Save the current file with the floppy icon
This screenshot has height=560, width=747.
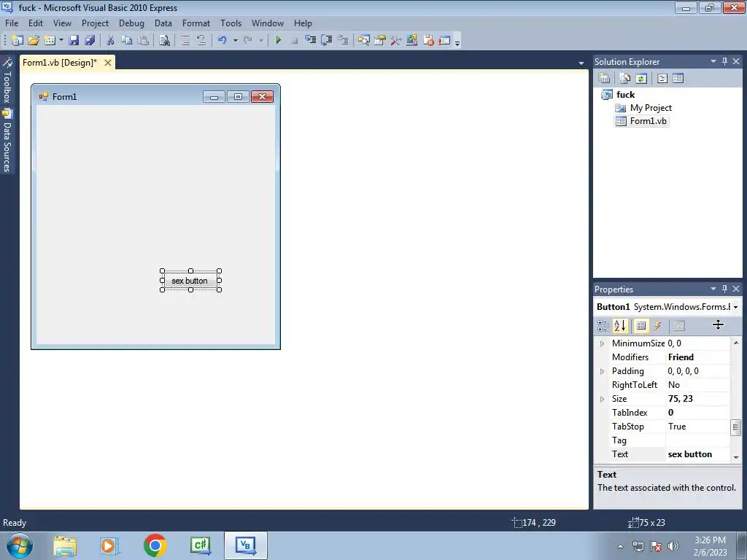pyautogui.click(x=74, y=41)
